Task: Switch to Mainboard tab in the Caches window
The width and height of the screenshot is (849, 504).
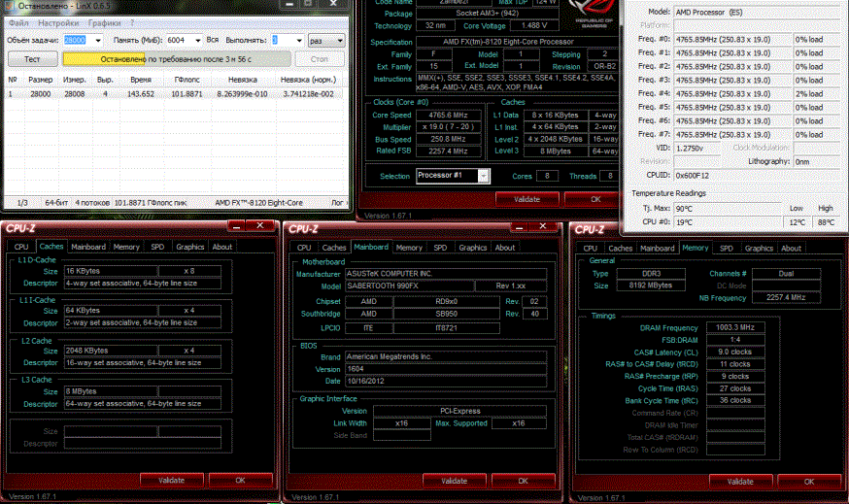Action: [x=88, y=247]
